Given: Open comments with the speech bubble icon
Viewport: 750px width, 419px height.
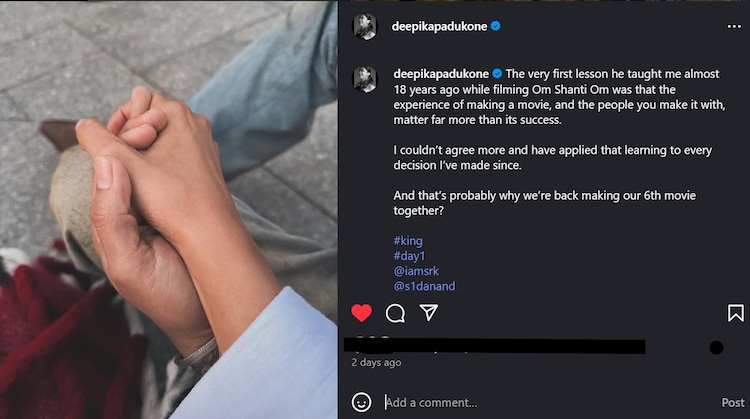Looking at the screenshot, I should pyautogui.click(x=395, y=313).
